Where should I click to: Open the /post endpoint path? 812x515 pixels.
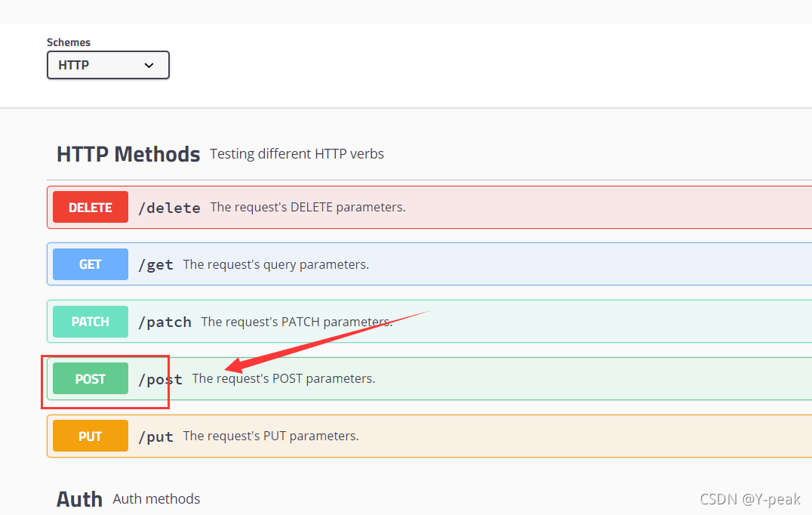160,379
